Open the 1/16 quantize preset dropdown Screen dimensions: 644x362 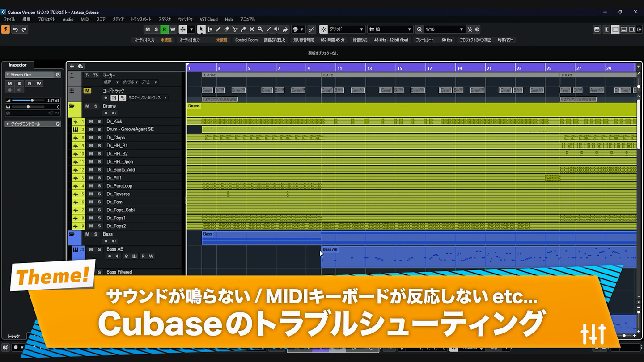pyautogui.click(x=440, y=29)
